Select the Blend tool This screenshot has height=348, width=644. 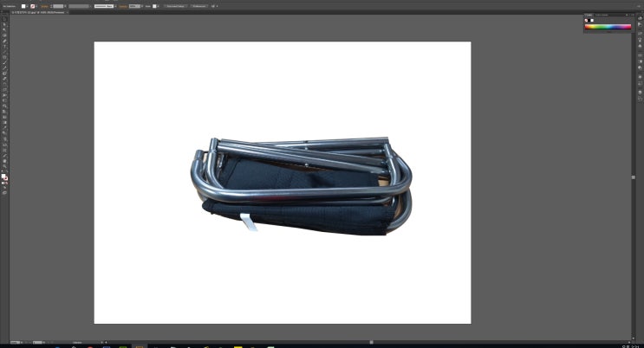coord(4,133)
